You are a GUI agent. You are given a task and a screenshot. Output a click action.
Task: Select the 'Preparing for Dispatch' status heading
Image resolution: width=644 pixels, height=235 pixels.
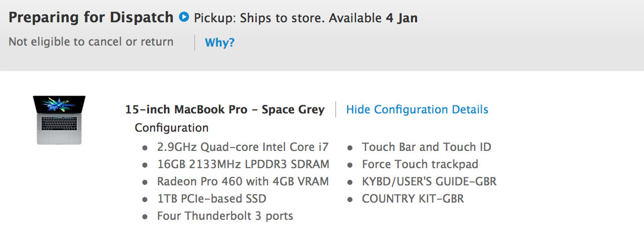(91, 18)
